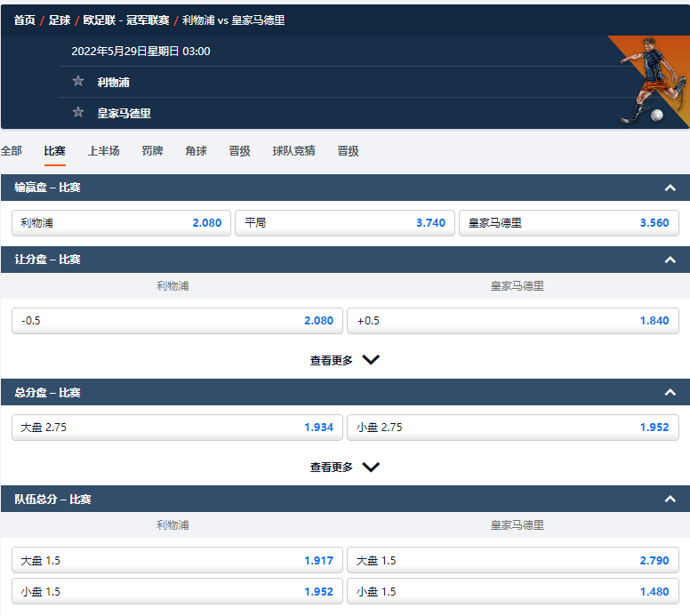Open the 球队竞猜 tab
Viewport: 690px width, 616px height.
click(x=293, y=151)
